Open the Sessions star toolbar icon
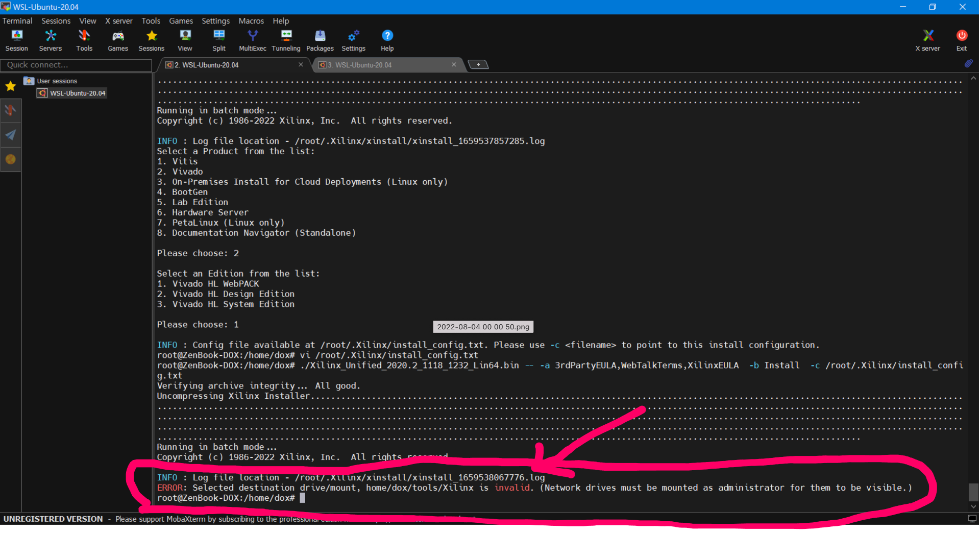980x534 pixels. (x=152, y=40)
